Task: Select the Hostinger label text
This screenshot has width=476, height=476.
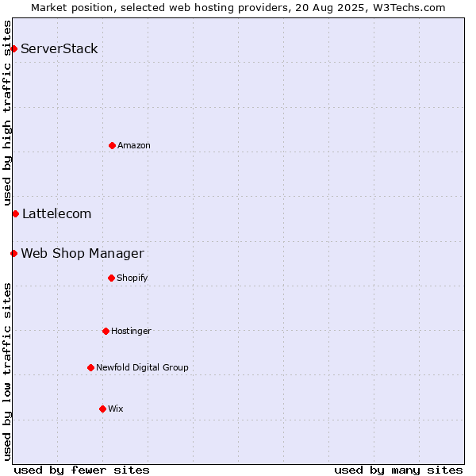Action: click(x=131, y=331)
